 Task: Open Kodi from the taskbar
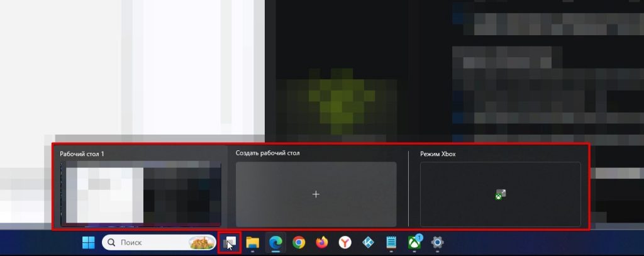(369, 243)
